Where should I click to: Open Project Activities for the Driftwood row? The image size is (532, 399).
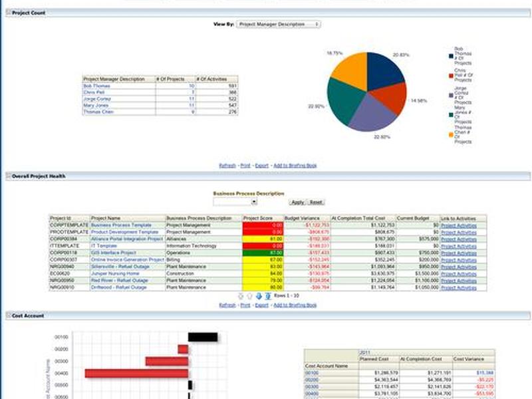click(459, 287)
